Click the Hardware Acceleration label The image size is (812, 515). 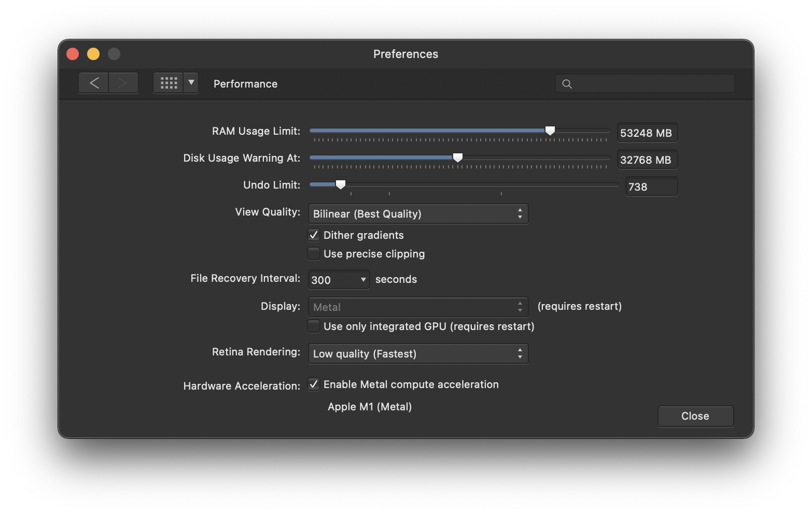(242, 386)
